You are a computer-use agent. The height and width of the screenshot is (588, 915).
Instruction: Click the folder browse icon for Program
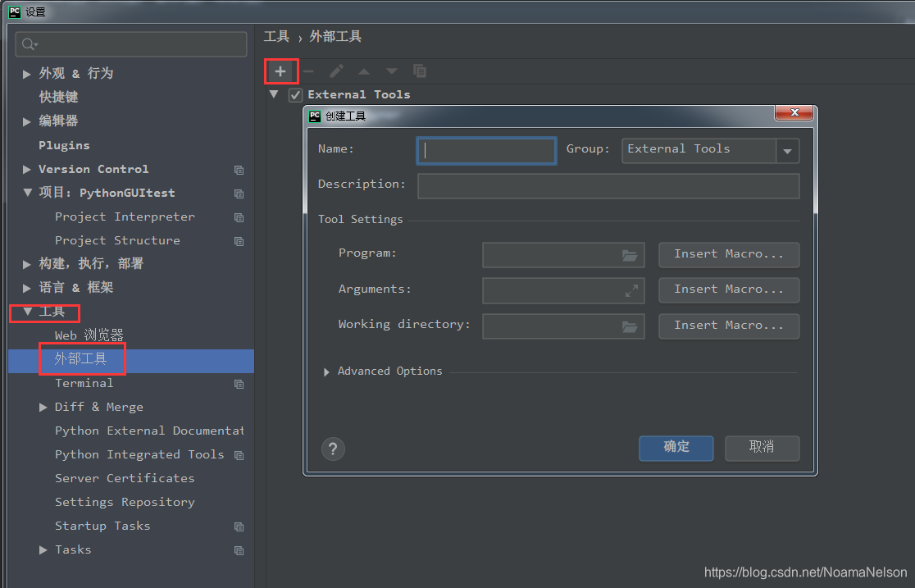pyautogui.click(x=630, y=255)
